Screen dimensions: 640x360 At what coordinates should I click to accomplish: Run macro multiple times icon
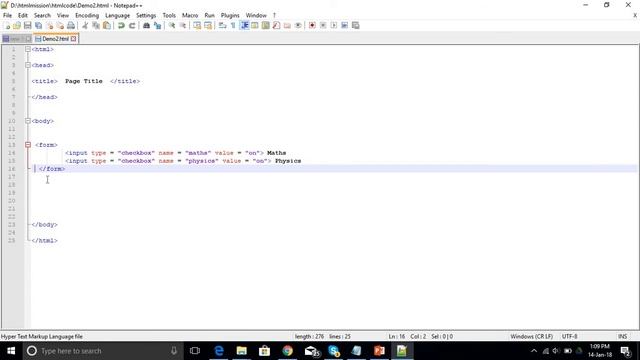[x=344, y=25]
